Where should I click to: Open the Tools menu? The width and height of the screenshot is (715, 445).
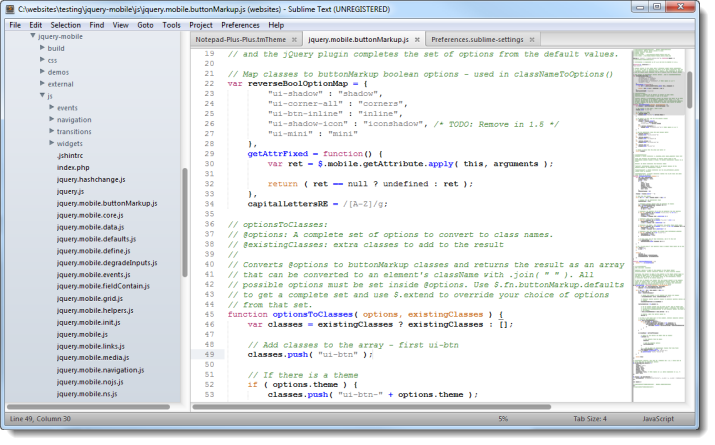coord(171,25)
